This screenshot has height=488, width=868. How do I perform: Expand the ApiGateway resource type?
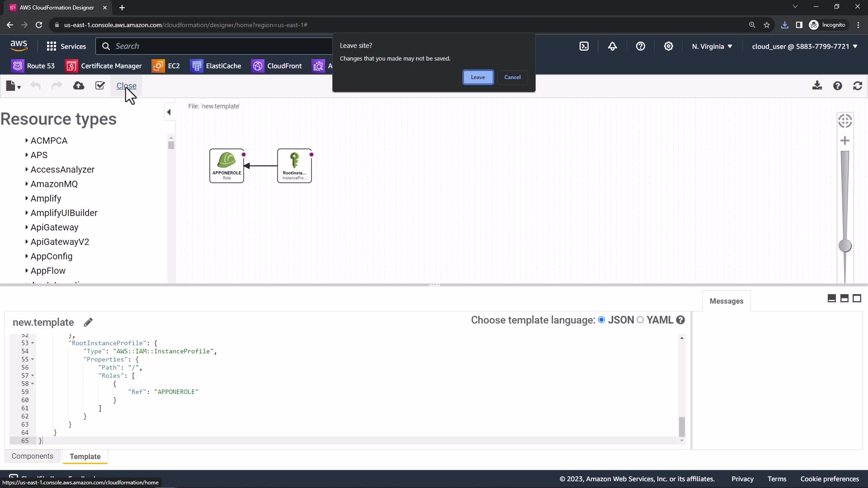click(x=27, y=227)
